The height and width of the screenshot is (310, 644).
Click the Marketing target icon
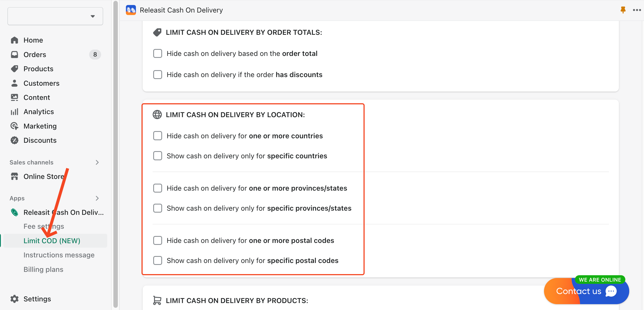pos(14,126)
